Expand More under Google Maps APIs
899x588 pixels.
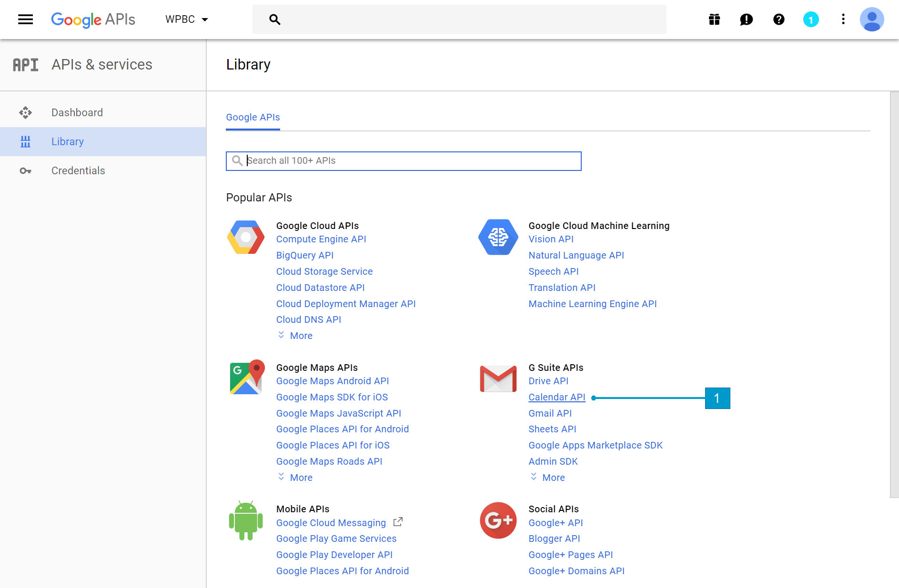(301, 478)
